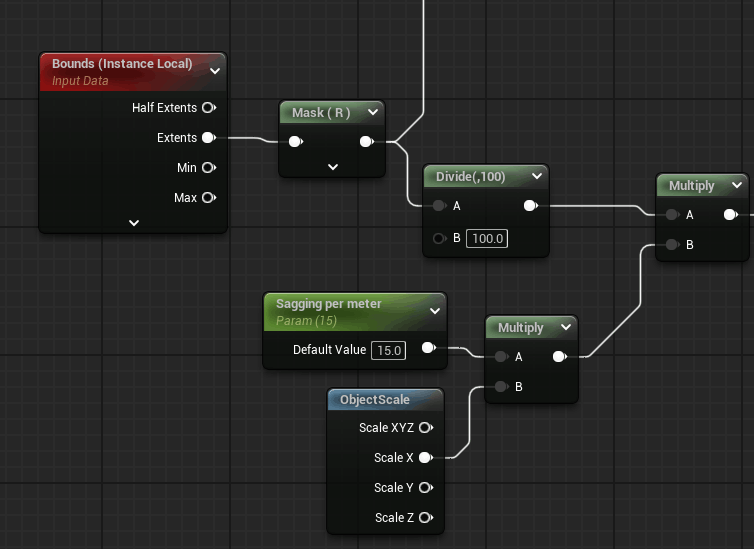Click A input pin on the lower Multiply node
This screenshot has width=754, height=549.
tap(501, 356)
